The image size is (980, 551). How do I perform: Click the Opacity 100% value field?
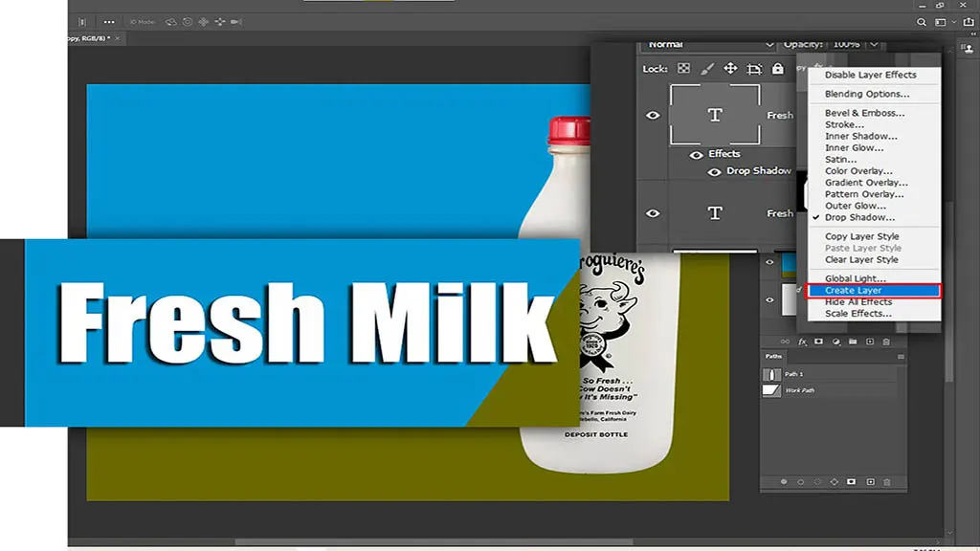click(847, 44)
